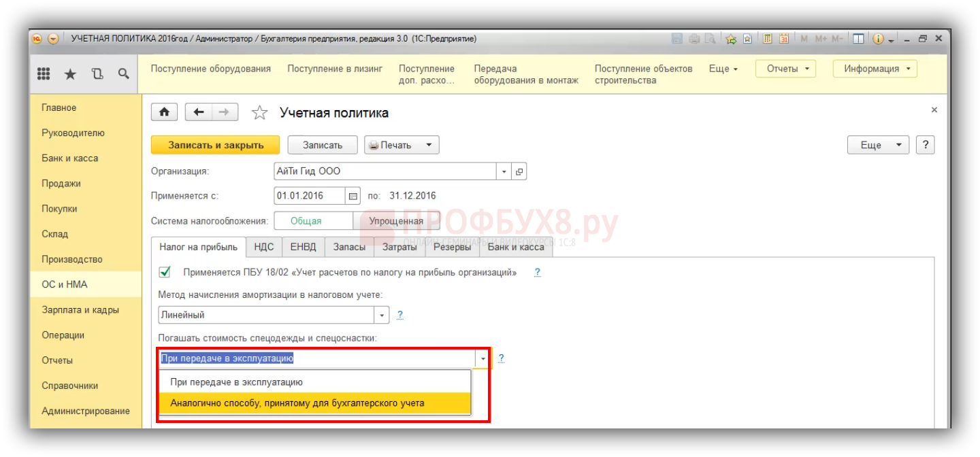Click the Применяется с date field
This screenshot has width=980, height=457.
[310, 196]
